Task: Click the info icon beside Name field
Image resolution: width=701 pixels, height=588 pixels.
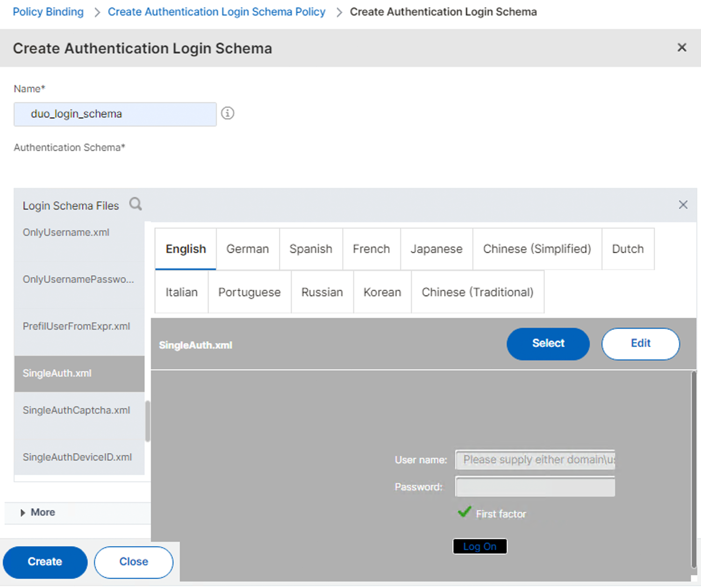Action: 228,113
